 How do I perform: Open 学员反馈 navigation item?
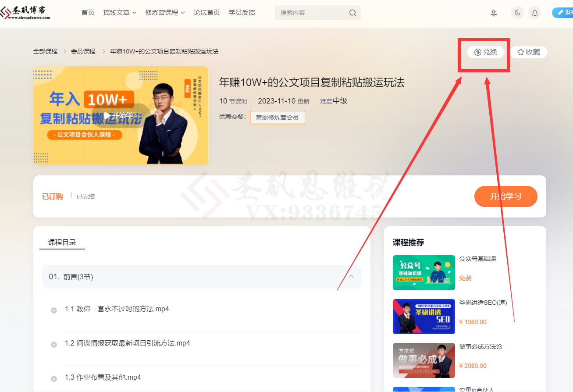[x=242, y=13]
